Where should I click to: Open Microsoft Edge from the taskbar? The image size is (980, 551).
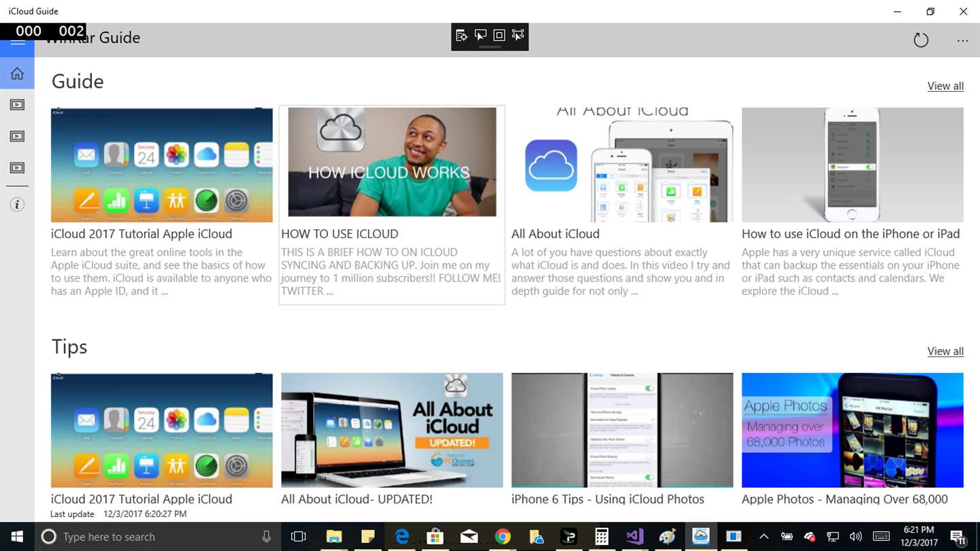402,537
